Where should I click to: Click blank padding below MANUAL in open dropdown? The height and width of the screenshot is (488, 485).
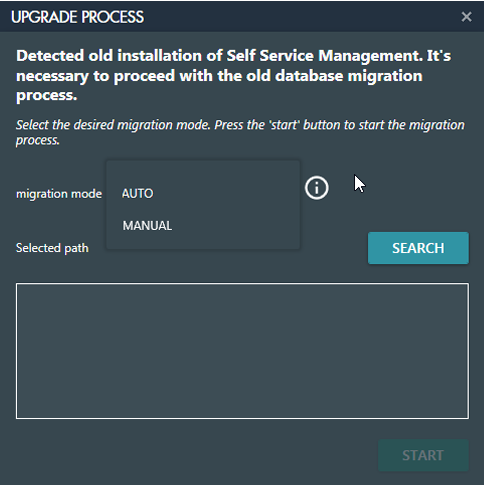203,245
